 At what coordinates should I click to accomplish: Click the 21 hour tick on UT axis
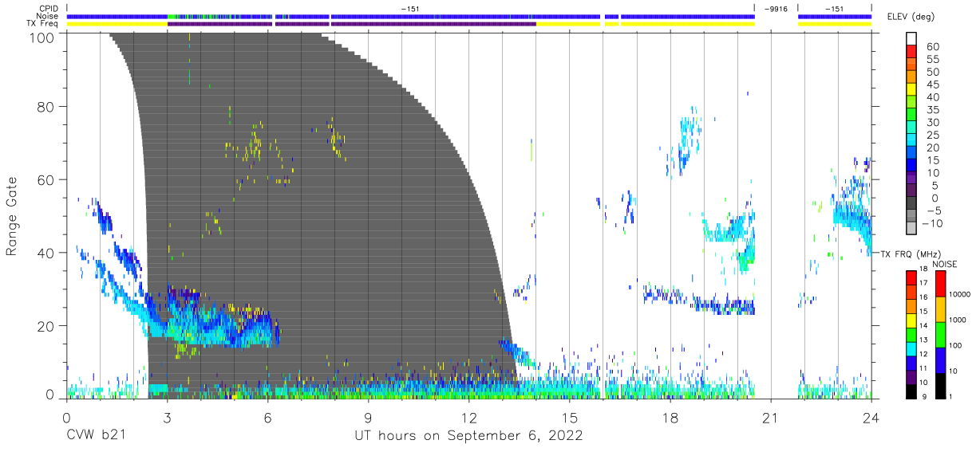click(771, 418)
